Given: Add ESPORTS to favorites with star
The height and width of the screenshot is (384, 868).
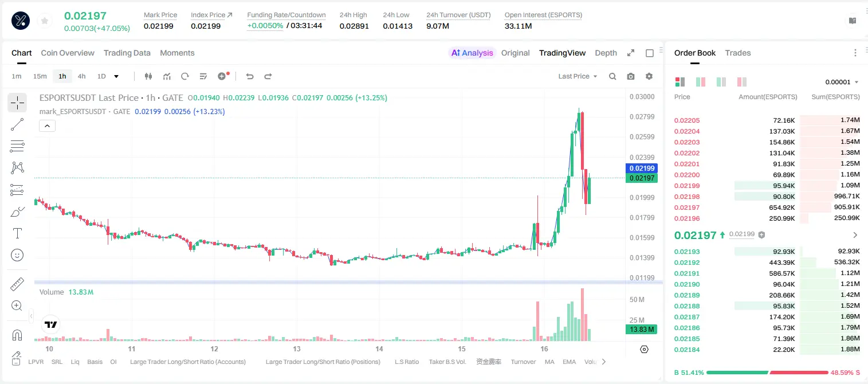Looking at the screenshot, I should click(x=45, y=21).
